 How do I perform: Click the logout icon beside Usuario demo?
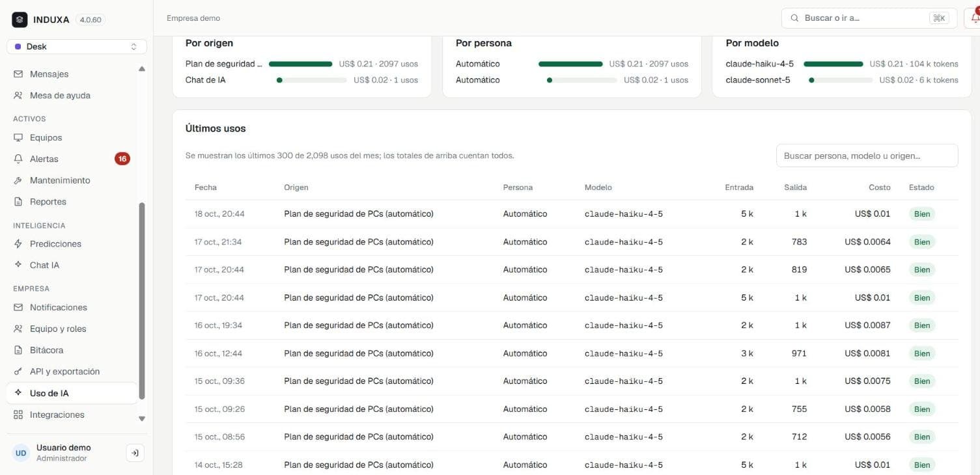tap(135, 453)
